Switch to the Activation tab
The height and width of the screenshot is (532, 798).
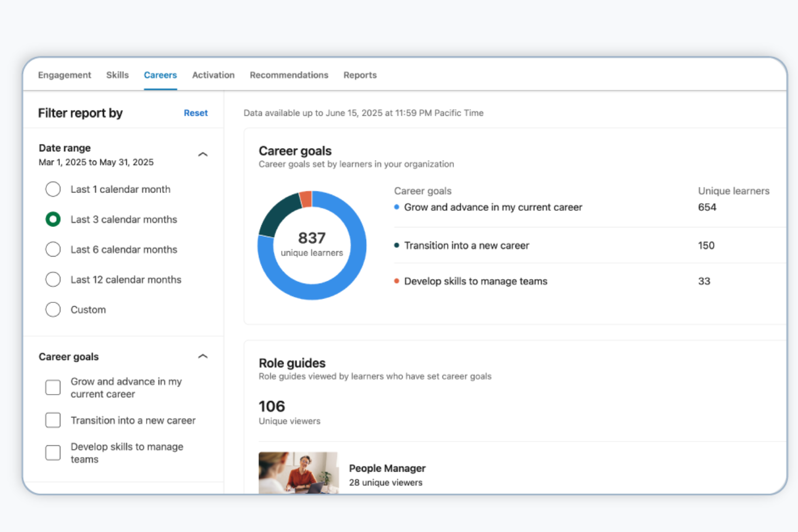point(213,75)
